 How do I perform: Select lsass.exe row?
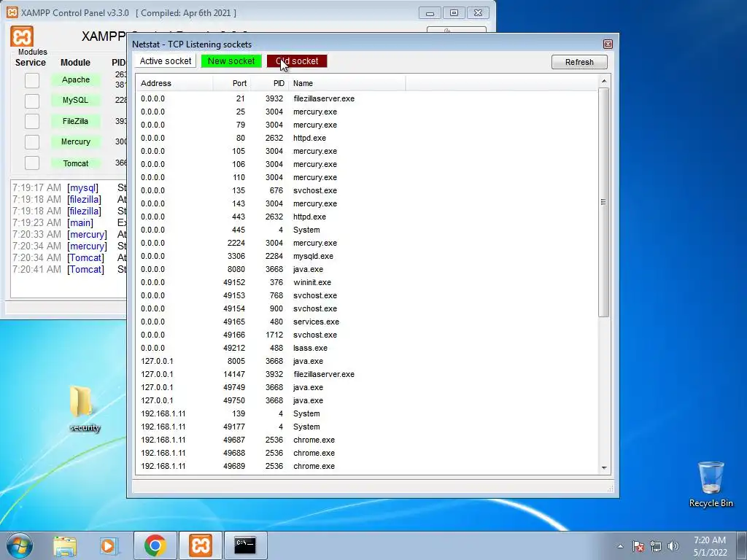click(367, 348)
